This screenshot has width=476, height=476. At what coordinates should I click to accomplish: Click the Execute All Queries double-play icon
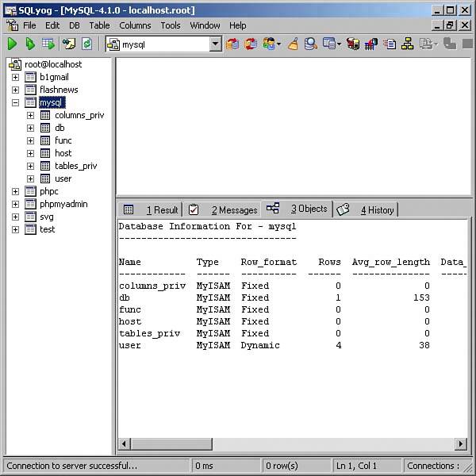pos(30,44)
